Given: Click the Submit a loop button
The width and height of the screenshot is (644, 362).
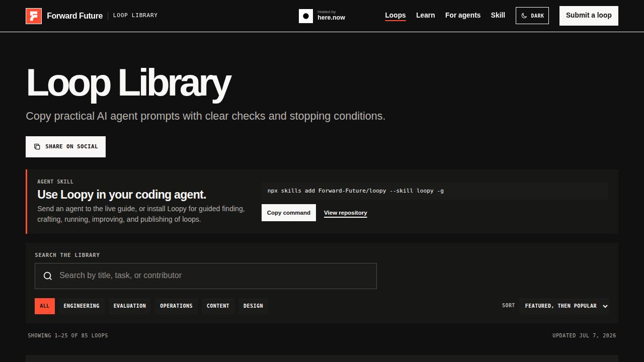Looking at the screenshot, I should coord(589,16).
